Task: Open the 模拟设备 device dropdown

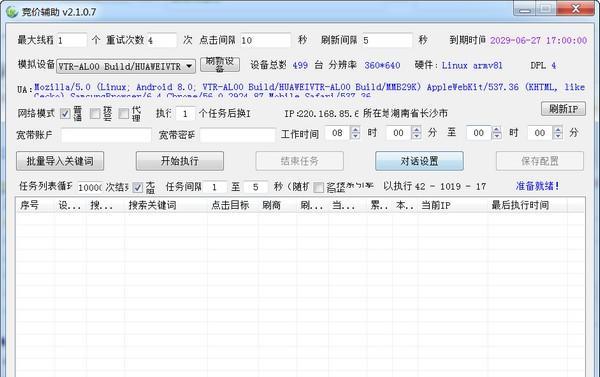Action: [126, 66]
